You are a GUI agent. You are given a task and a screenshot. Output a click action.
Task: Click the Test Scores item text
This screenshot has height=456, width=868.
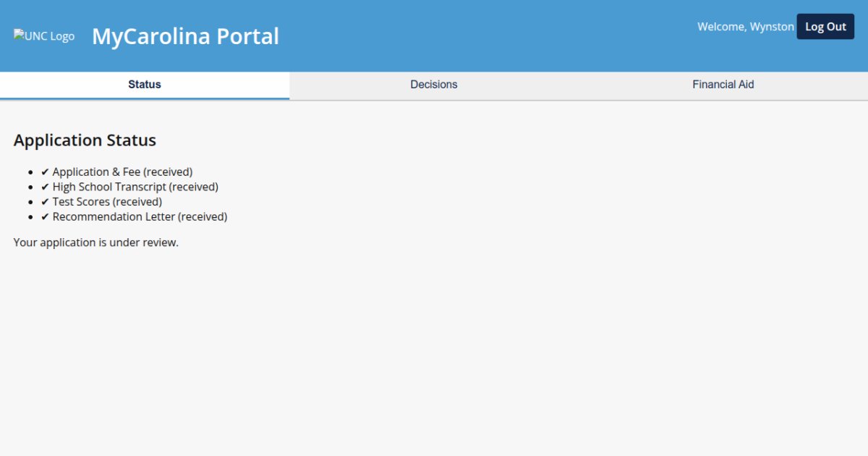click(x=107, y=202)
